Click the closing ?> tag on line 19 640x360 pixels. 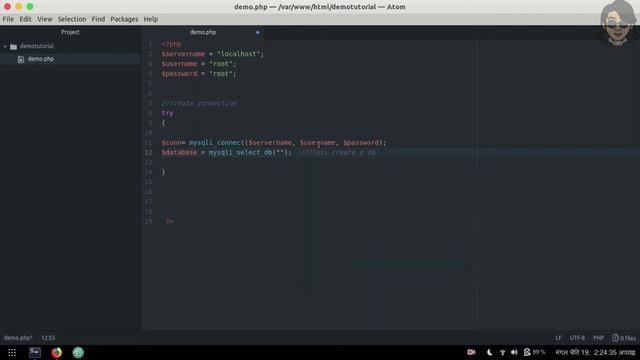[x=169, y=221]
